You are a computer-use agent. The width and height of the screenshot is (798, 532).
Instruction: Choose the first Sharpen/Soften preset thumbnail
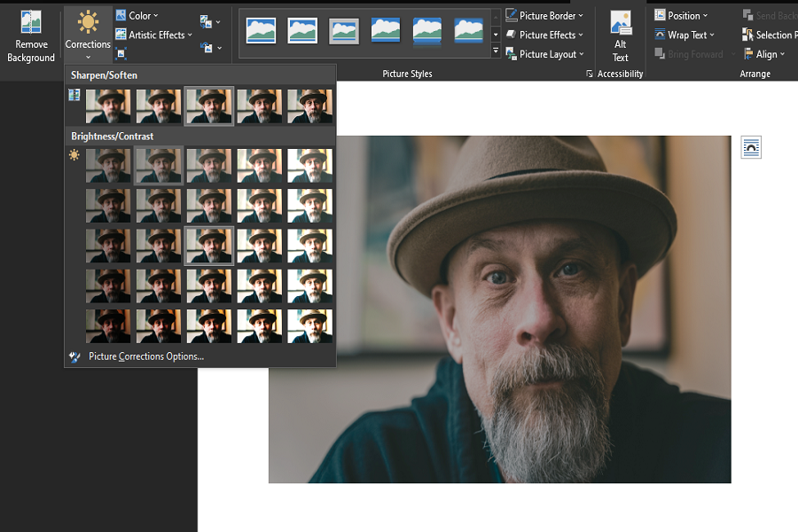point(108,106)
